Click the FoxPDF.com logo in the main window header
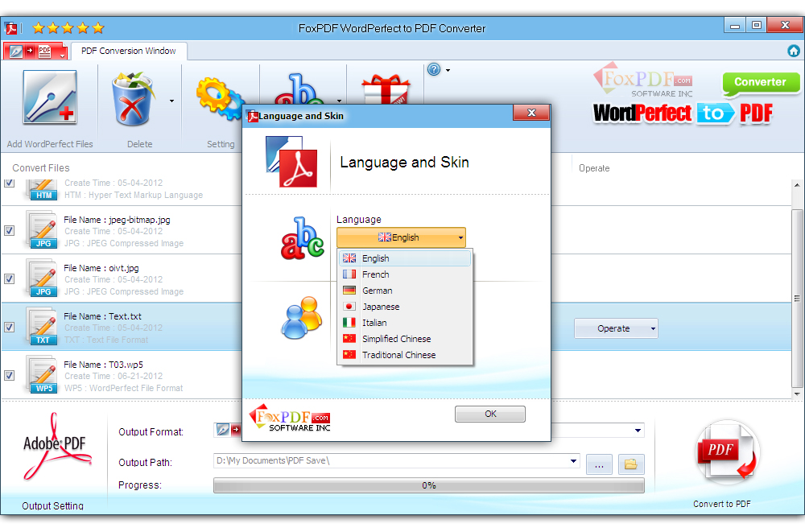This screenshot has height=532, width=805. 642,80
